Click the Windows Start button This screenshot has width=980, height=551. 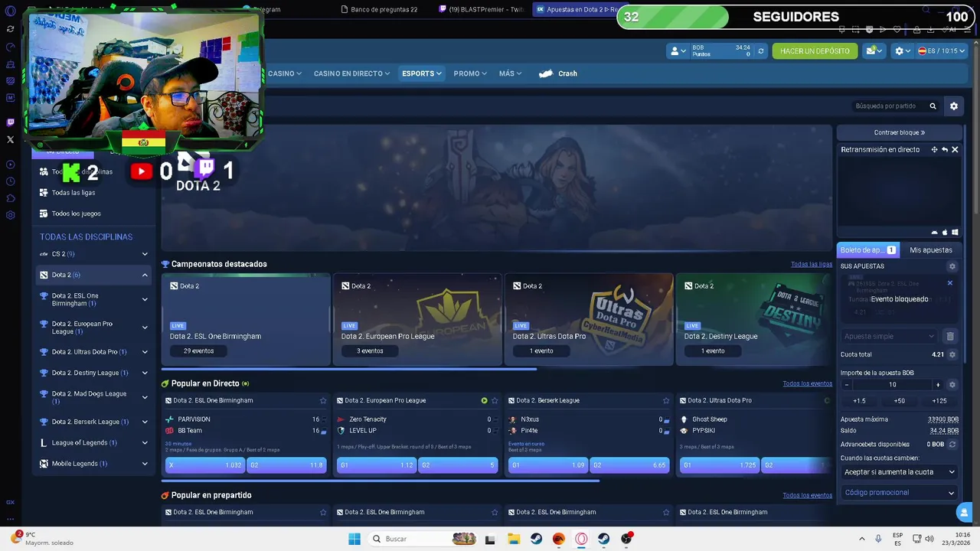point(354,539)
